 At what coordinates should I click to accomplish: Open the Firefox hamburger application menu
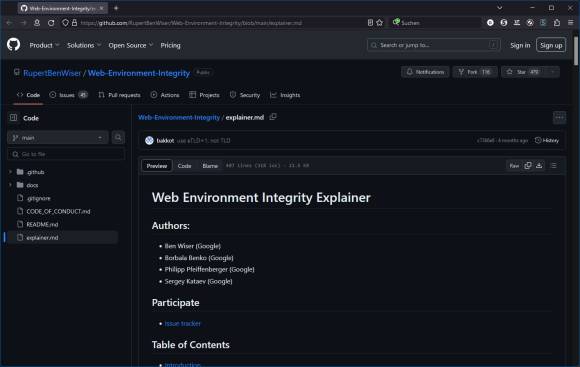click(x=571, y=23)
